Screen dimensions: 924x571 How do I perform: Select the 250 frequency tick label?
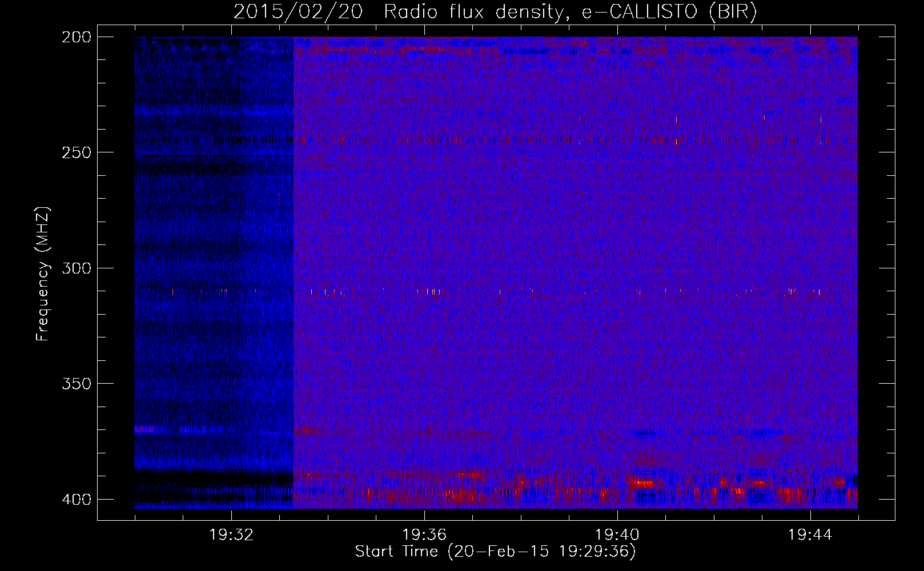tap(77, 152)
